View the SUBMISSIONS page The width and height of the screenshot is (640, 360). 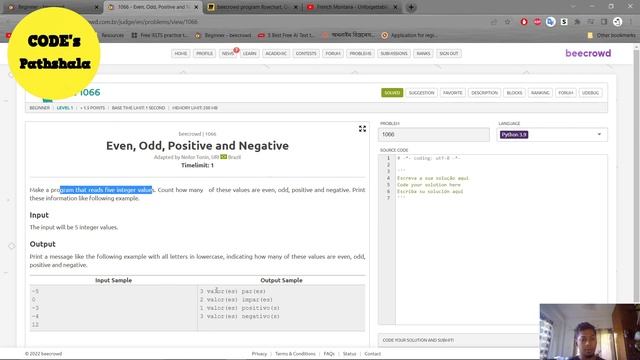(x=394, y=53)
